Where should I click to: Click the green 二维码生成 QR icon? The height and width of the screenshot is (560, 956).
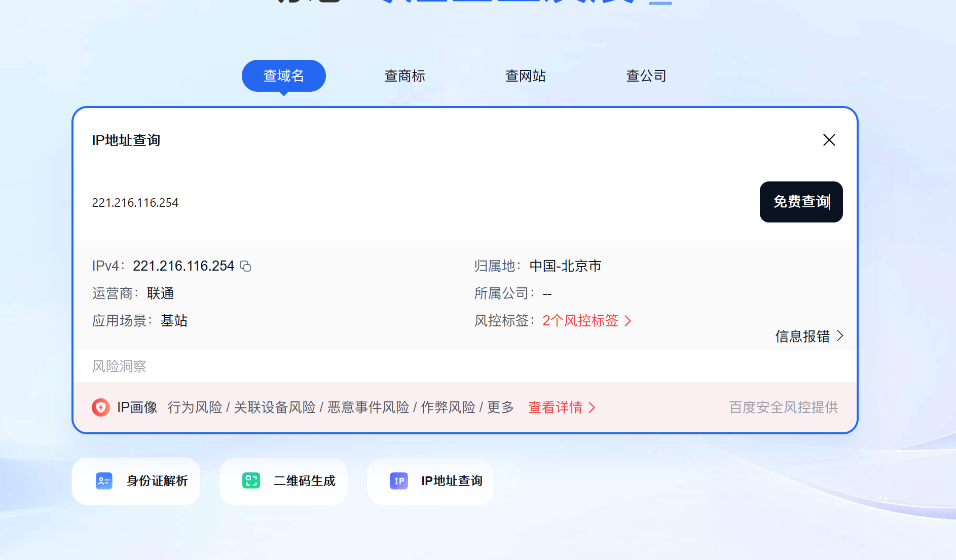[x=251, y=481]
